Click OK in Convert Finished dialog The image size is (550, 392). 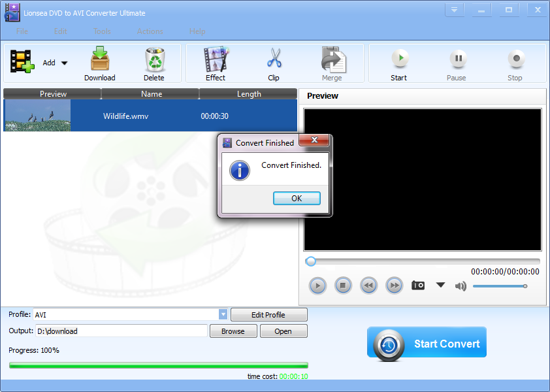[297, 198]
